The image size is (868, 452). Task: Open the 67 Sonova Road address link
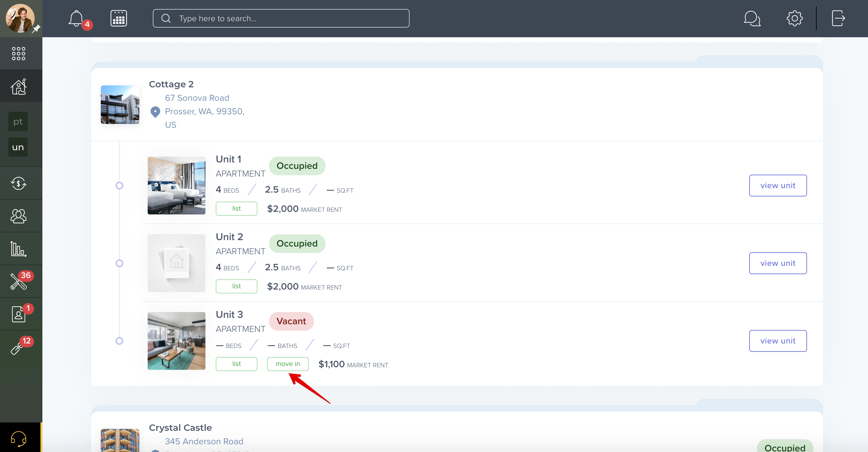tap(204, 111)
